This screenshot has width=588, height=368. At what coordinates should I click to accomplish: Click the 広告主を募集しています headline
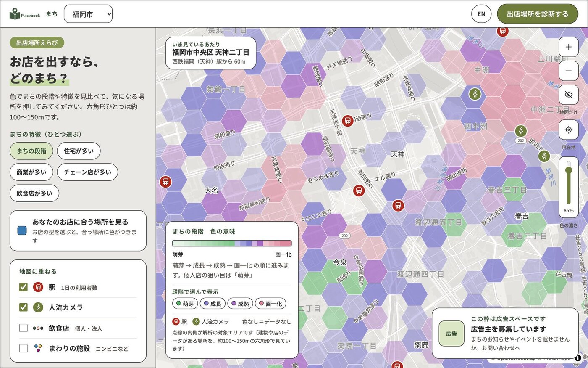pos(508,329)
